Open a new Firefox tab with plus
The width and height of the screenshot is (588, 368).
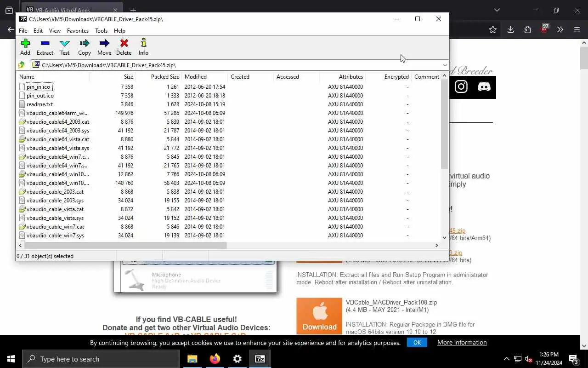(133, 10)
